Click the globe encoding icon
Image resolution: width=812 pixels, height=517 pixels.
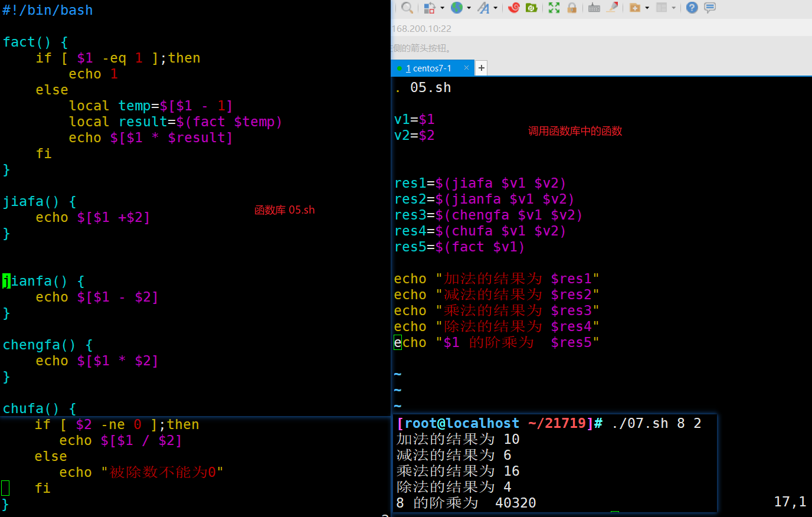click(457, 8)
